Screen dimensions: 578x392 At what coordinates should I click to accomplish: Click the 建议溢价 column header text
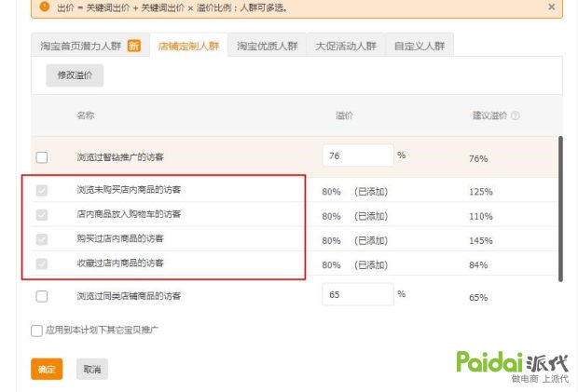489,115
